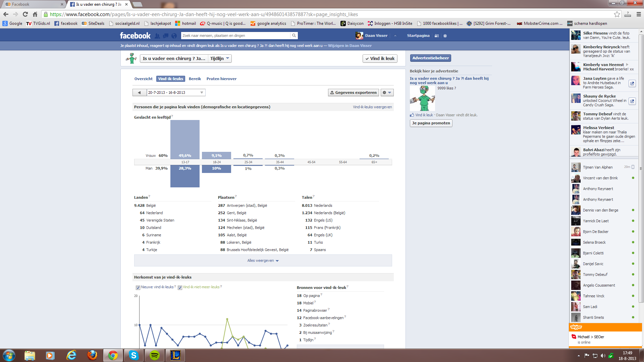Click the Chrome forward arrow
This screenshot has height=362, width=644.
pyautogui.click(x=15, y=14)
